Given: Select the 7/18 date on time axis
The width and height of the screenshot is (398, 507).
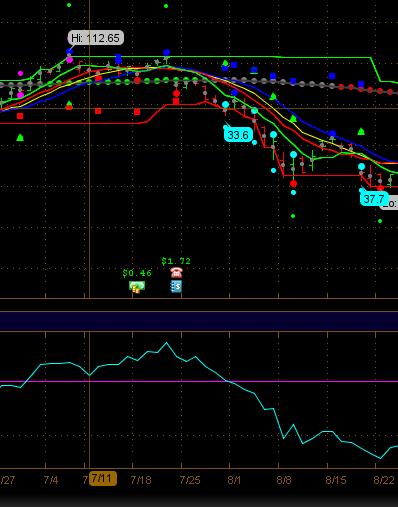Looking at the screenshot, I should (x=141, y=480).
